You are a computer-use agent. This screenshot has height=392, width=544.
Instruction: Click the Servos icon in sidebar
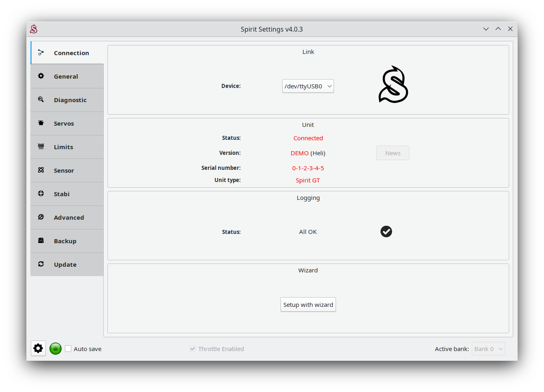[41, 123]
